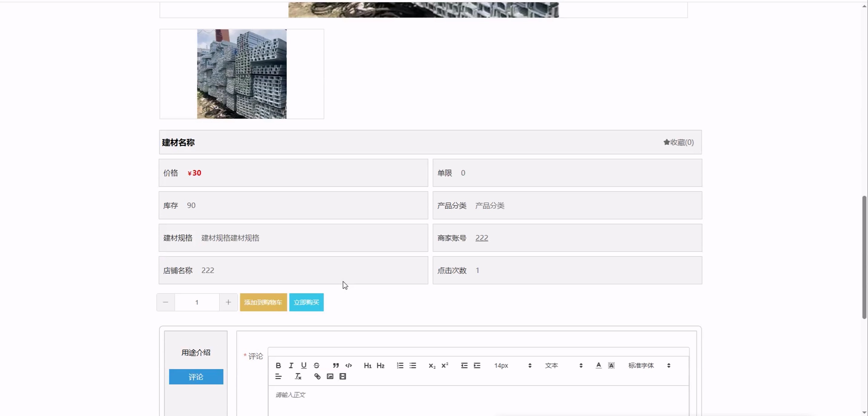The width and height of the screenshot is (868, 416).
Task: Apply subscript formatting
Action: (432, 366)
